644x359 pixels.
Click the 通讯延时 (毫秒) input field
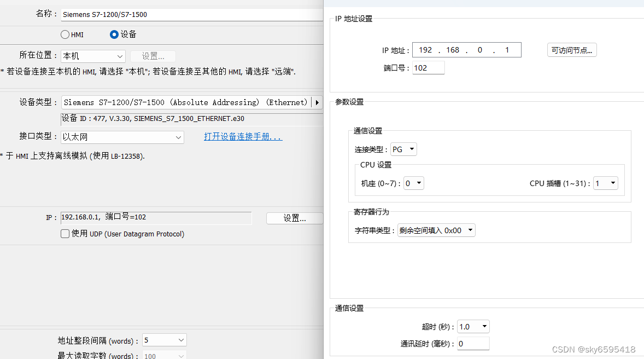pyautogui.click(x=473, y=343)
